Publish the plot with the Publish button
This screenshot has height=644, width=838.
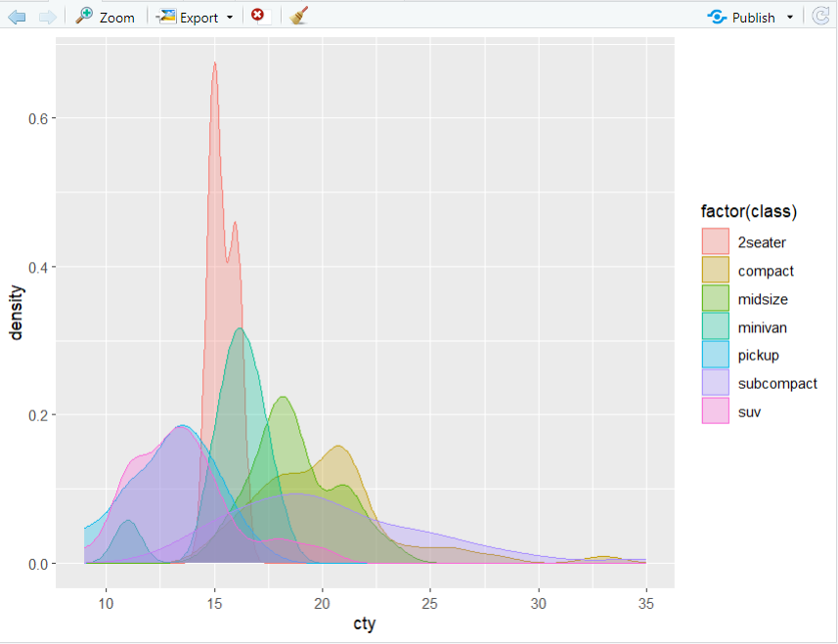tap(741, 17)
